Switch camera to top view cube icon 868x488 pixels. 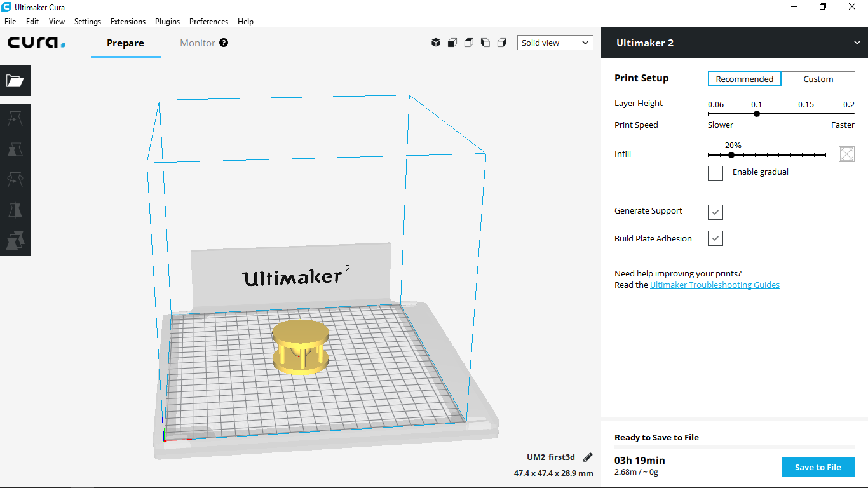(x=469, y=43)
